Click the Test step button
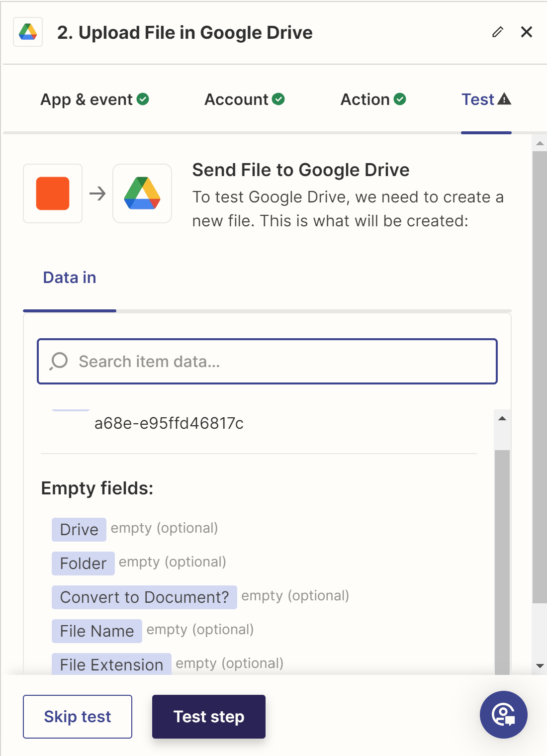This screenshot has height=756, width=547. pos(209,717)
